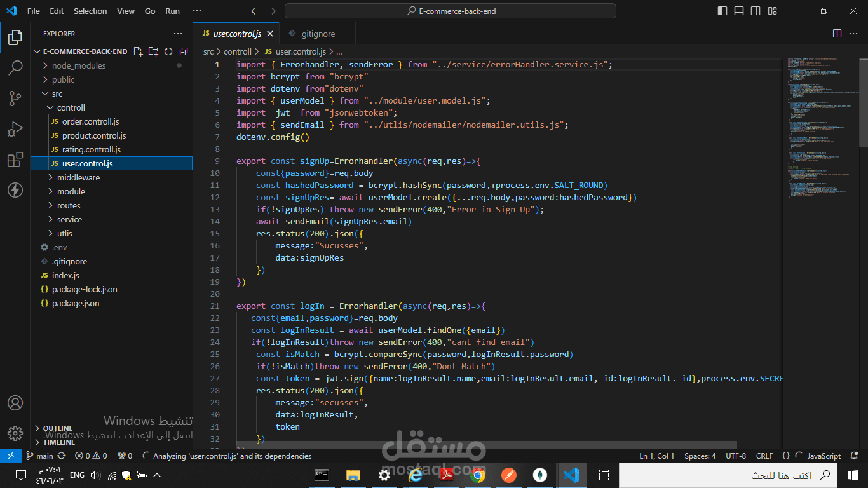Open Postman from the taskbar
The image size is (868, 488).
(x=508, y=475)
